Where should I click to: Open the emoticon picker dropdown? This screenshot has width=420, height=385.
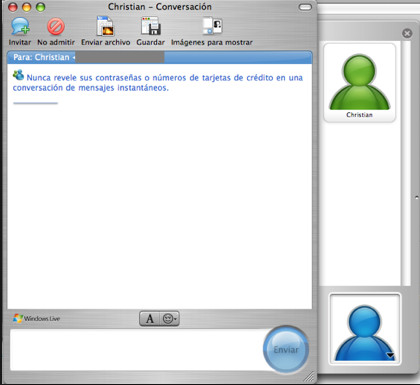[x=170, y=319]
